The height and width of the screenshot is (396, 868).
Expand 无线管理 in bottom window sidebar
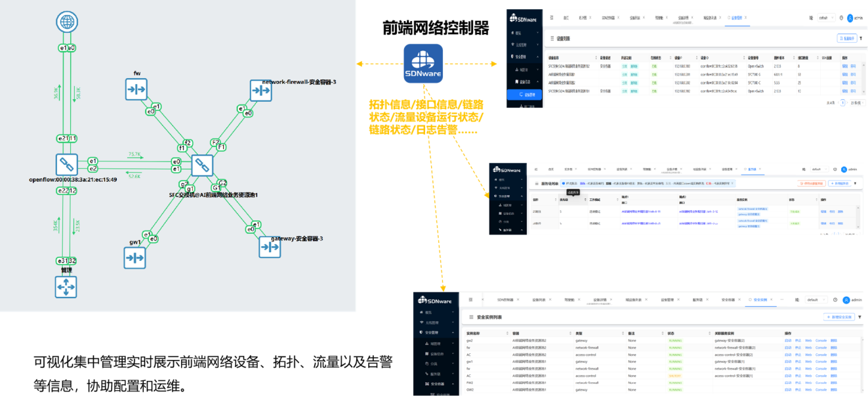coord(436,322)
